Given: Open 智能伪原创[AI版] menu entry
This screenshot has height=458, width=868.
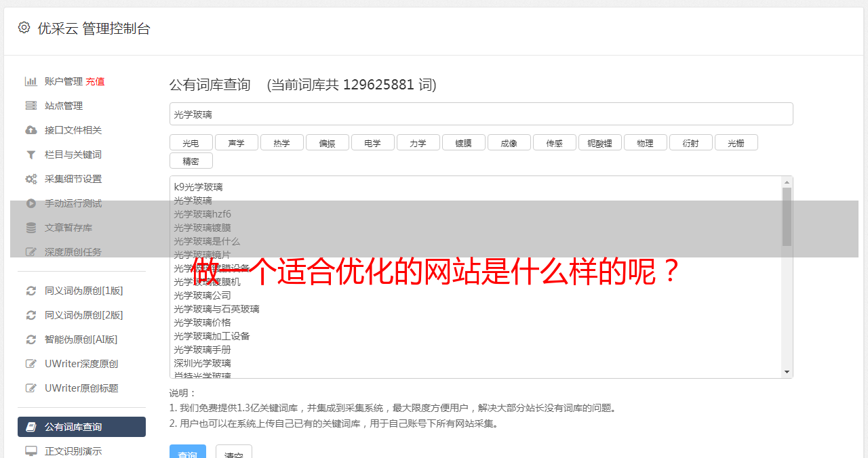Looking at the screenshot, I should (81, 339).
